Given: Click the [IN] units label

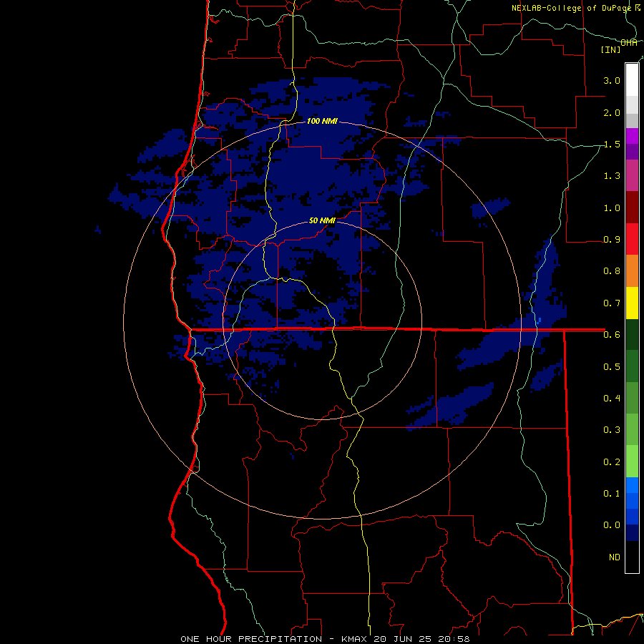Looking at the screenshot, I should coord(611,49).
